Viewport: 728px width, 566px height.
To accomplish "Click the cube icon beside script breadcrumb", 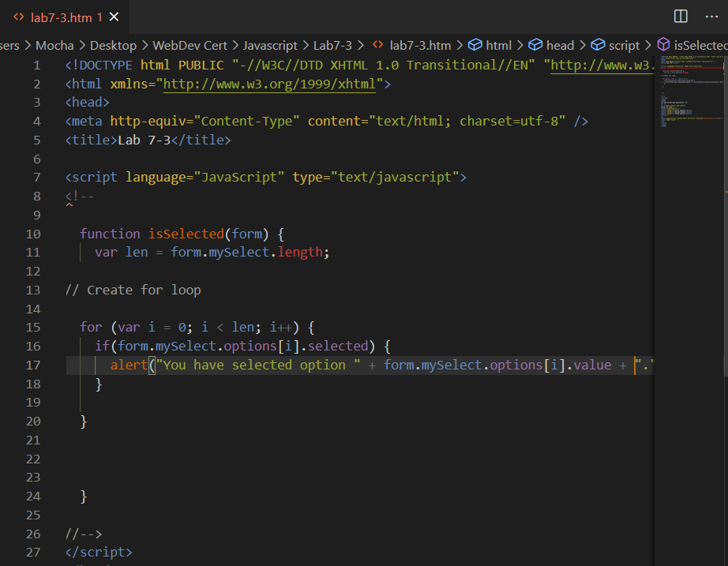I will click(x=598, y=44).
